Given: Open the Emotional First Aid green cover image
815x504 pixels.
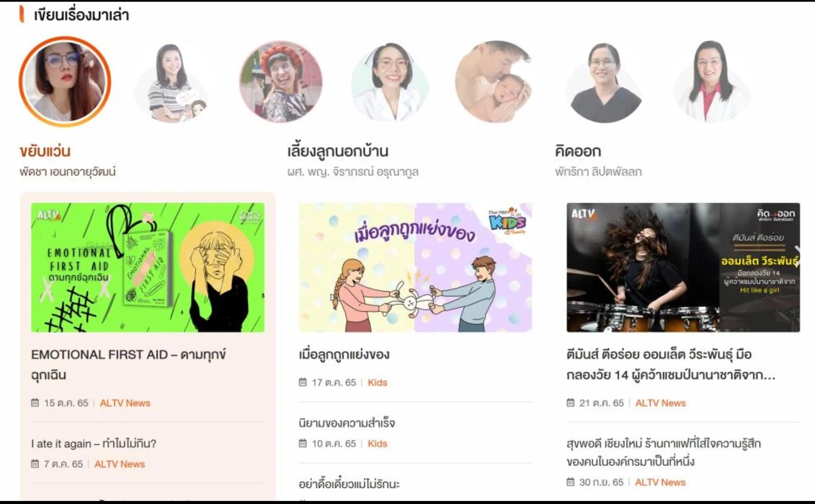Looking at the screenshot, I should point(148,267).
